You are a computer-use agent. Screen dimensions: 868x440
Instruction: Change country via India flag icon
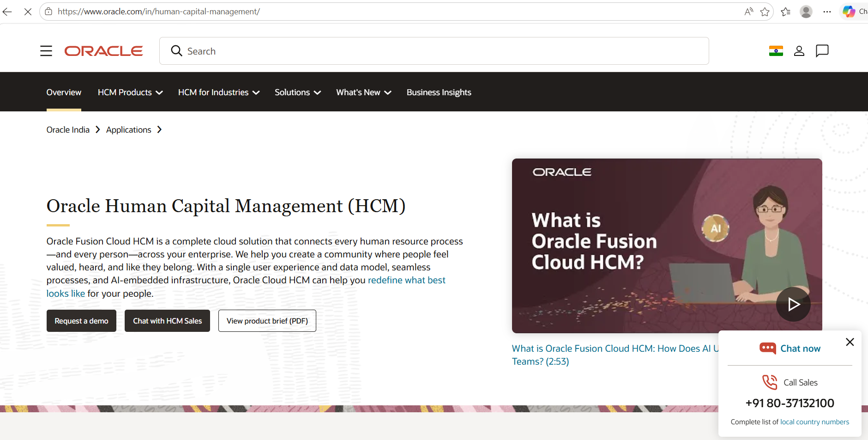coord(776,51)
